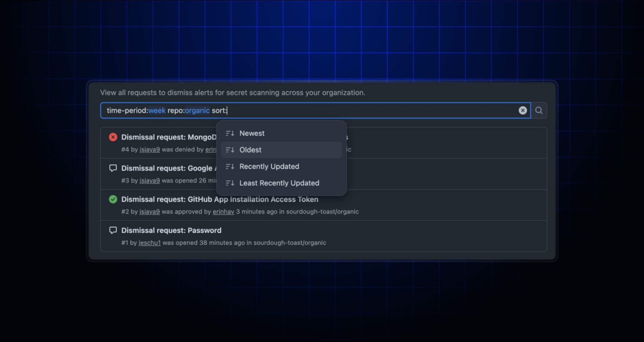644x342 pixels.
Task: Click the sort icon beside Newest
Action: (x=230, y=133)
